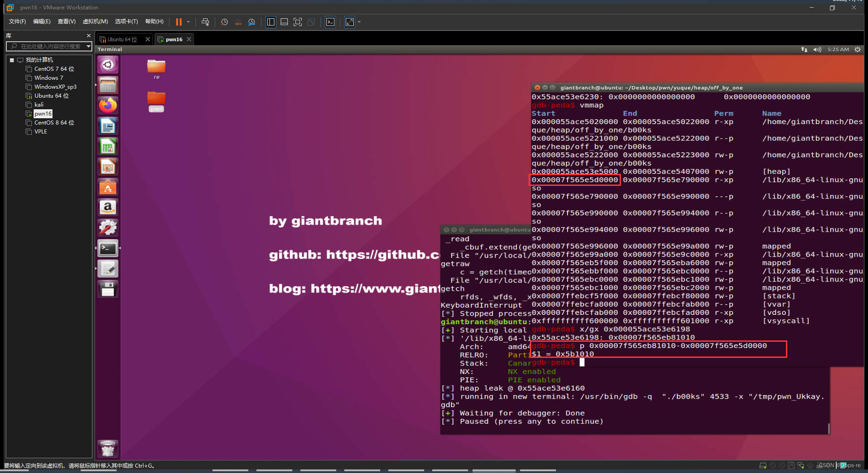Click the floppy disk icon in the launcher

click(108, 289)
